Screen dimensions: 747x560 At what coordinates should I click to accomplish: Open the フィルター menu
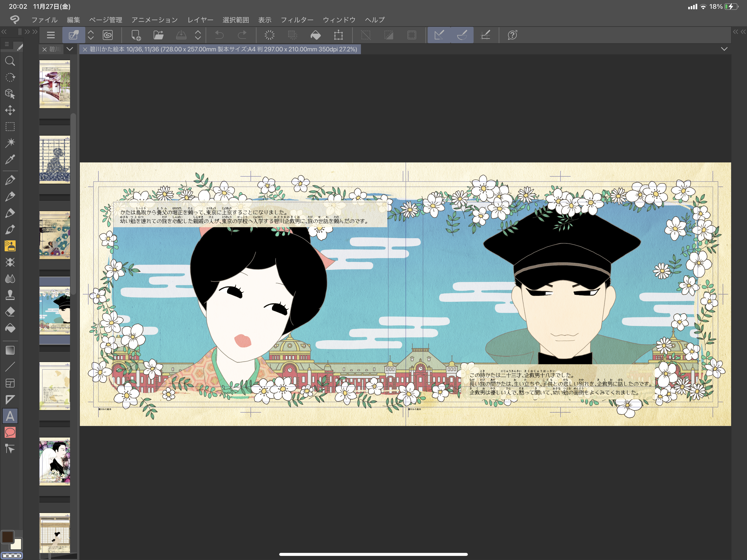pos(297,20)
